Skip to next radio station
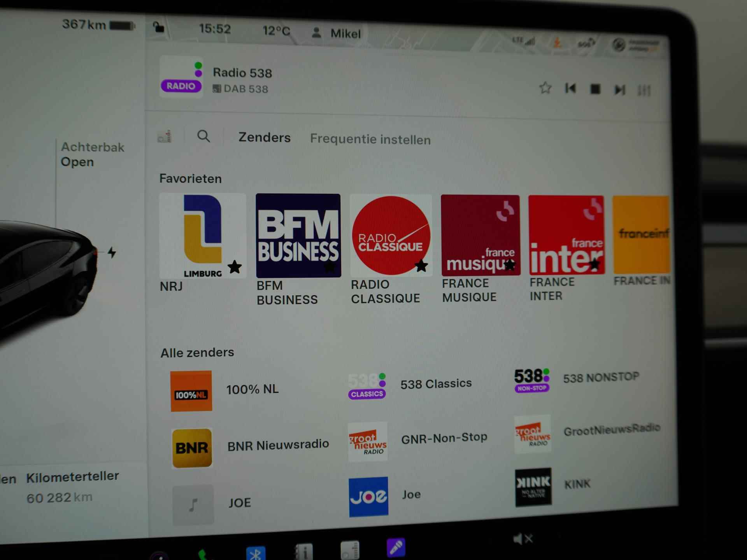The width and height of the screenshot is (747, 560). click(620, 90)
